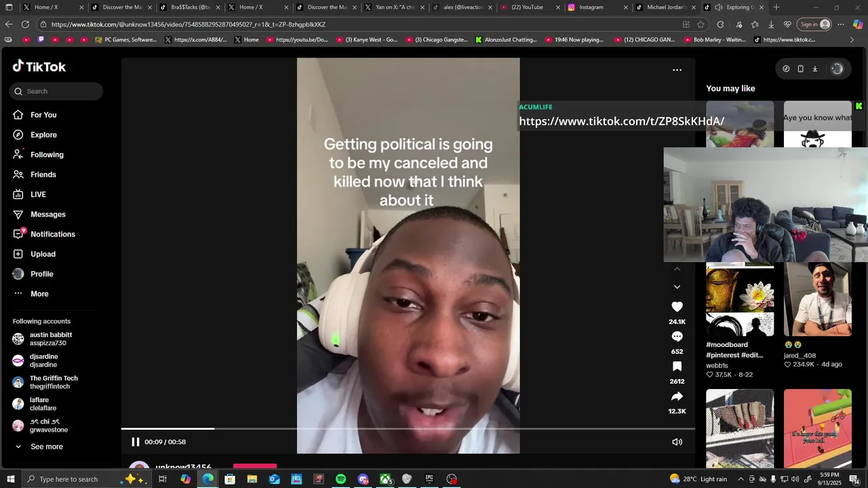The image size is (868, 488).
Task: Click the browser Back button
Action: click(x=9, y=24)
